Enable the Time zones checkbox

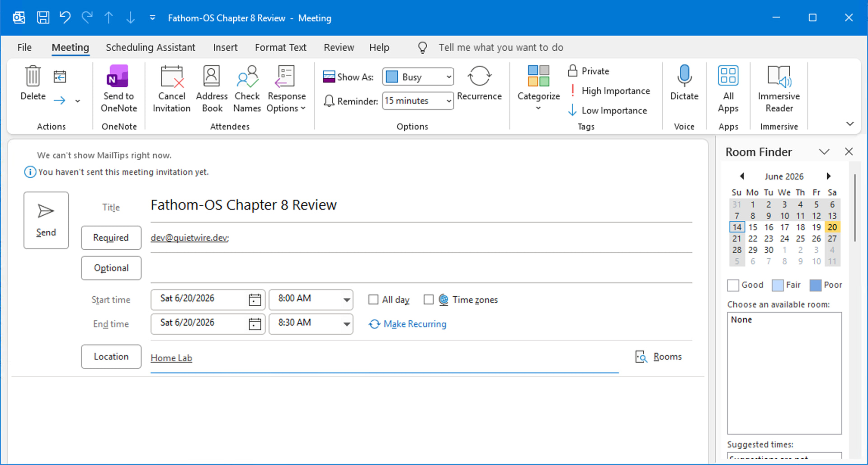pyautogui.click(x=429, y=299)
